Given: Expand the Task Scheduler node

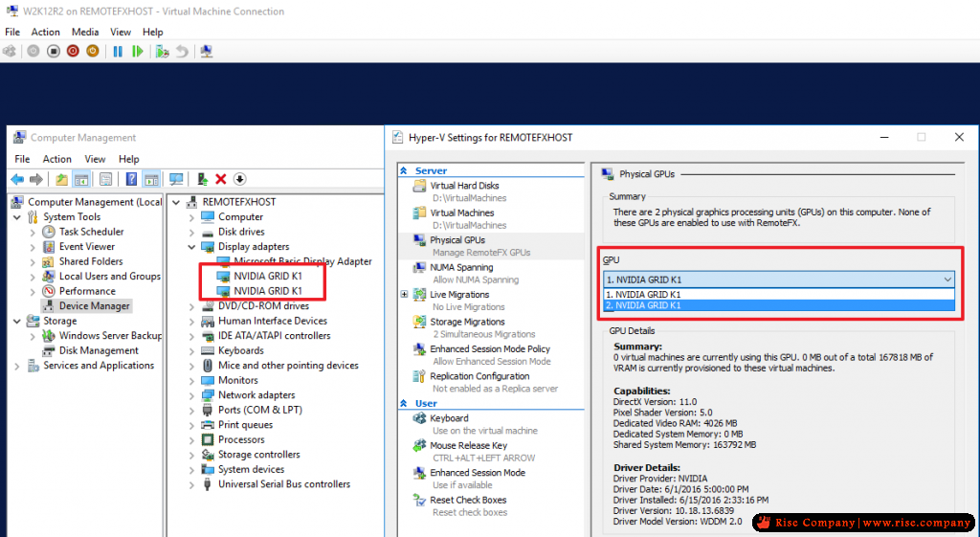Looking at the screenshot, I should coord(33,232).
